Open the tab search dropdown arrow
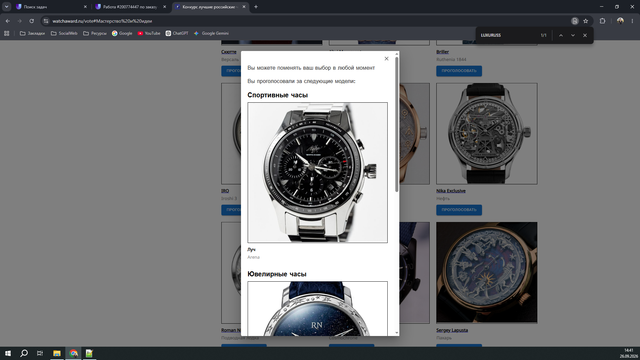Screen dimensions: 640x360 (x=7, y=7)
